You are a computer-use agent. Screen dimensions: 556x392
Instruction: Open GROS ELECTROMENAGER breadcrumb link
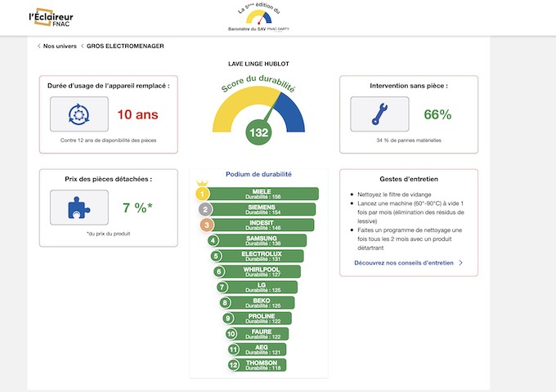click(x=125, y=46)
